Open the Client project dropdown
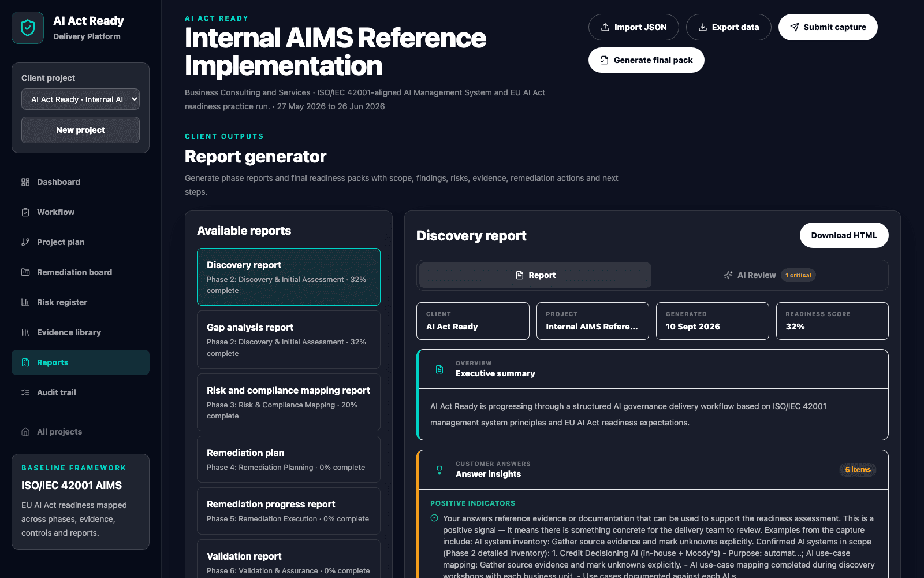The image size is (924, 578). [80, 99]
